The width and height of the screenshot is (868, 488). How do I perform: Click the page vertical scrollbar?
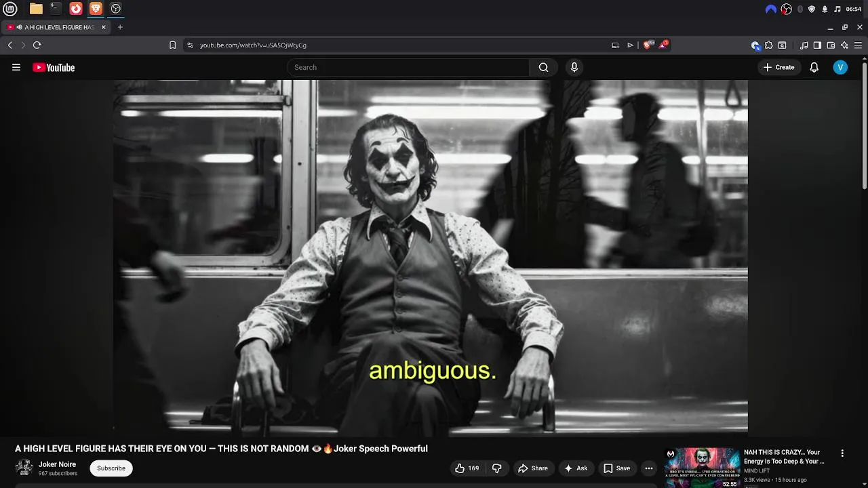865,125
